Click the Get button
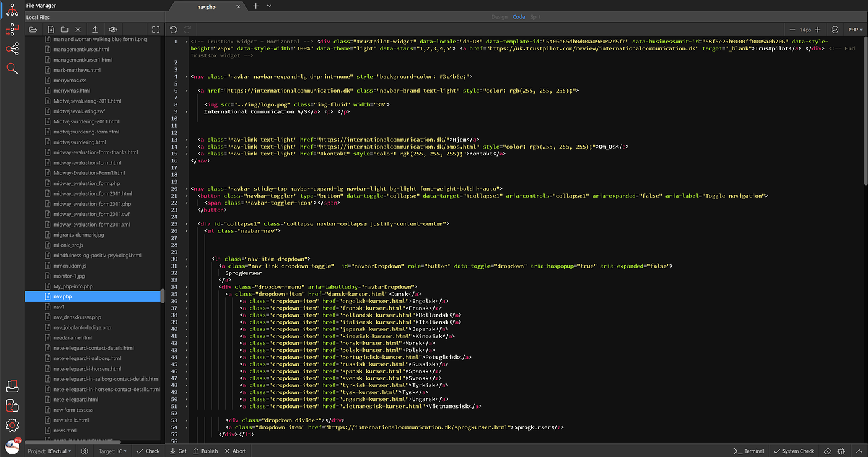868x457 pixels. coord(179,451)
